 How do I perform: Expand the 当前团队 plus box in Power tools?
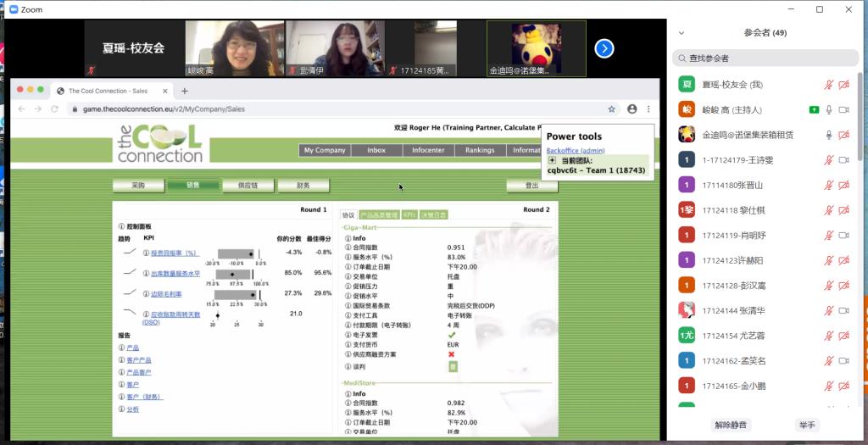pos(552,160)
